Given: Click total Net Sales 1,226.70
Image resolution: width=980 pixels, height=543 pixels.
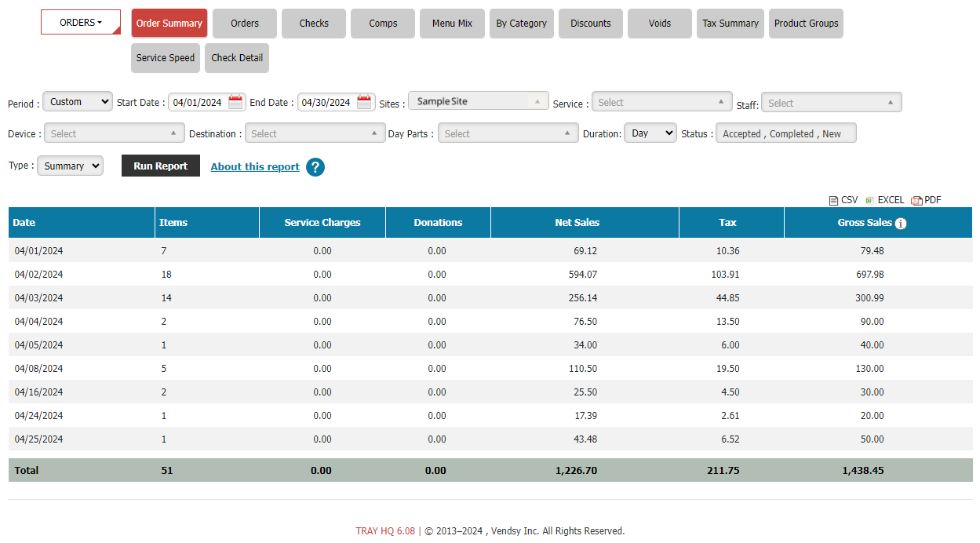Looking at the screenshot, I should pos(577,471).
